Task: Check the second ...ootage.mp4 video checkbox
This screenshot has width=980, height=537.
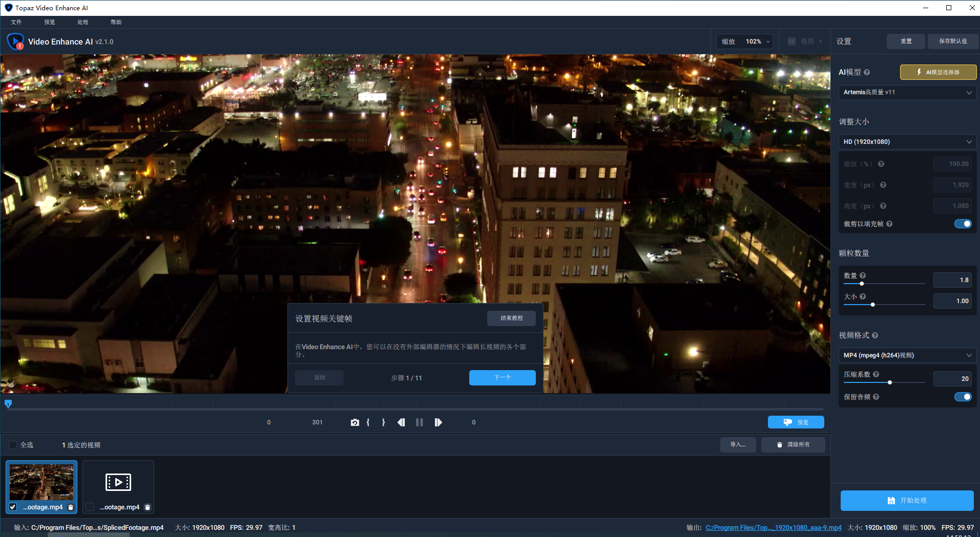Action: tap(90, 507)
